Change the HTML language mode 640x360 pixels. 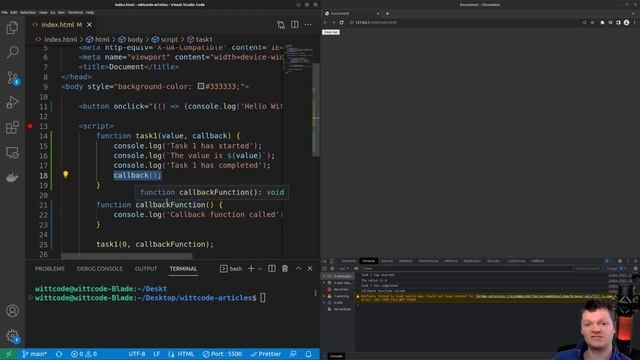click(181, 354)
